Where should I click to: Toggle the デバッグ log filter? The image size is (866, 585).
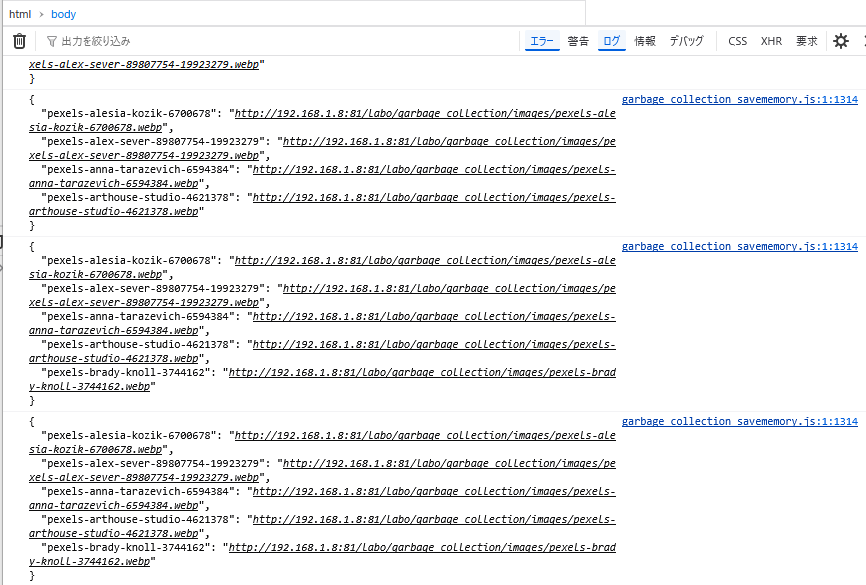[687, 41]
